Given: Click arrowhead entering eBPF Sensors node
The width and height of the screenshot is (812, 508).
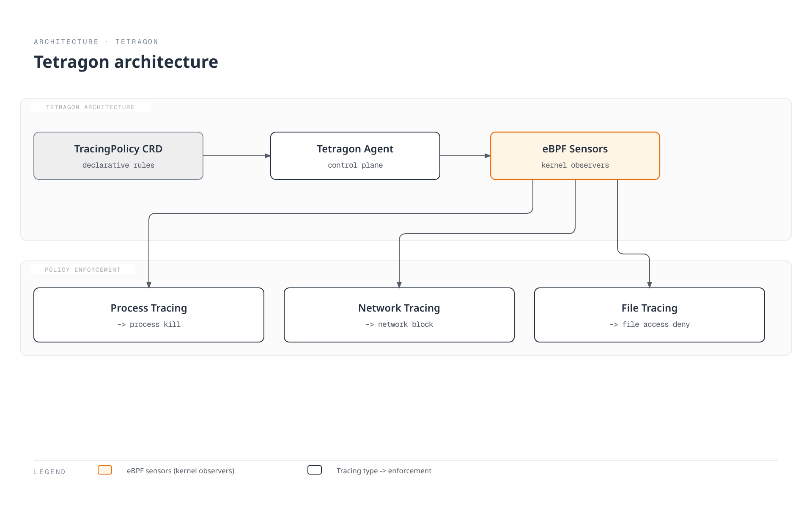Looking at the screenshot, I should (487, 156).
